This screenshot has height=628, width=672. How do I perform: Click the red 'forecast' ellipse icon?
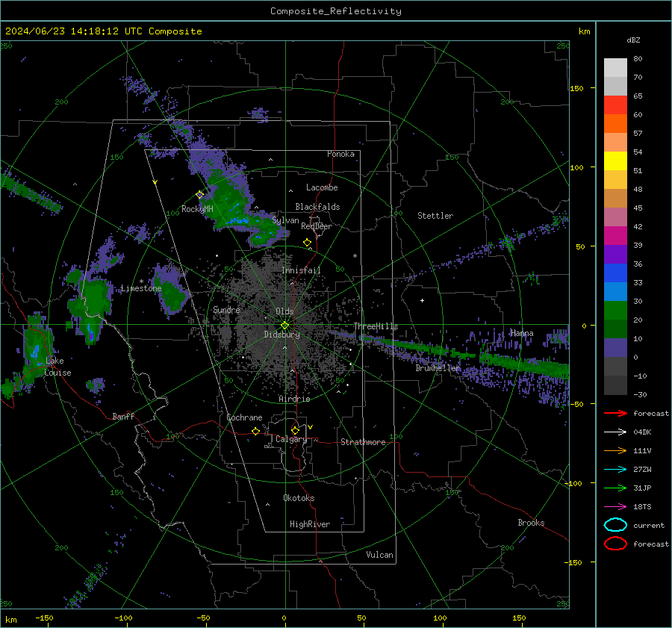pyautogui.click(x=615, y=544)
